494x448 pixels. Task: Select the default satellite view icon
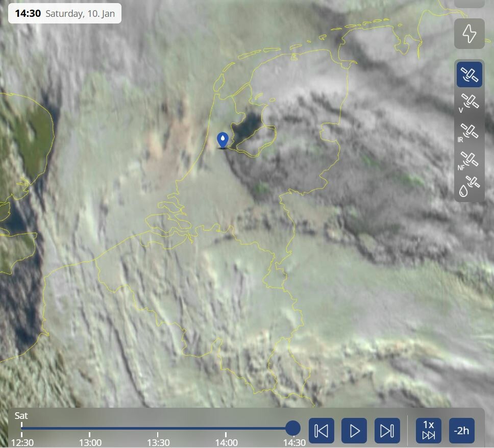(x=470, y=74)
